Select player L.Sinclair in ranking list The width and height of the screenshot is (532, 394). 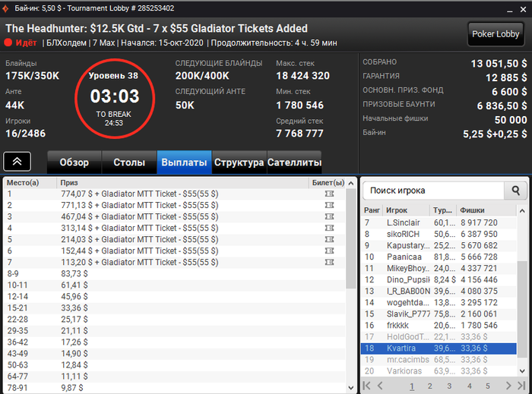pos(439,222)
